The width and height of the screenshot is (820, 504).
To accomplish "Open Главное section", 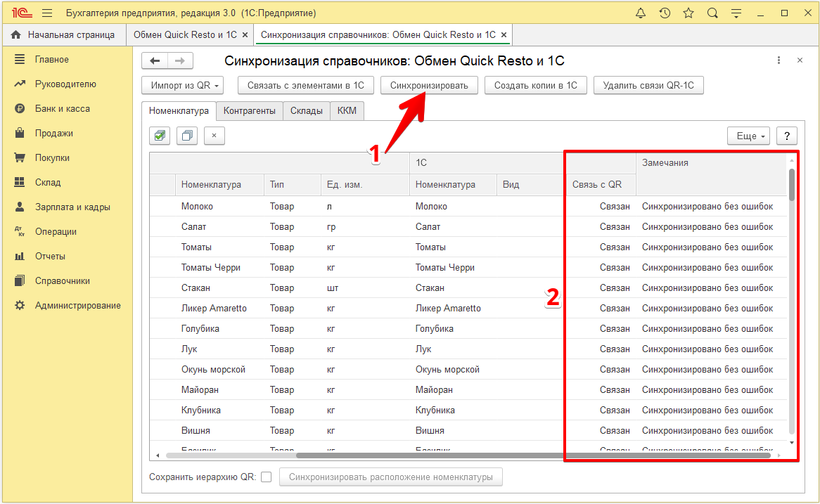I will [x=52, y=60].
